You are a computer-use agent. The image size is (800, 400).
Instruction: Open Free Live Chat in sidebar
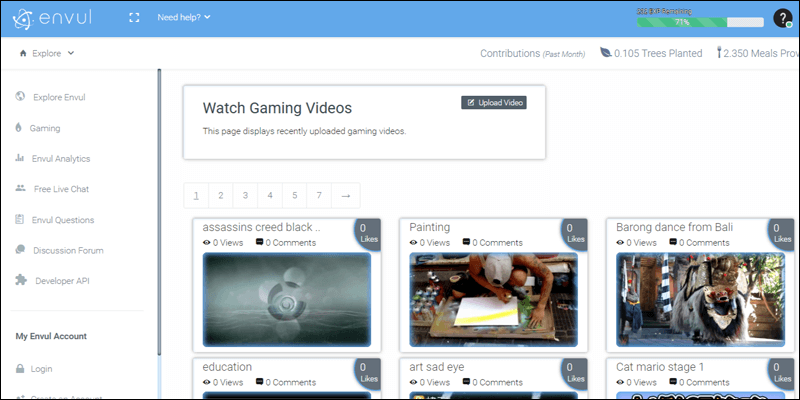point(61,189)
